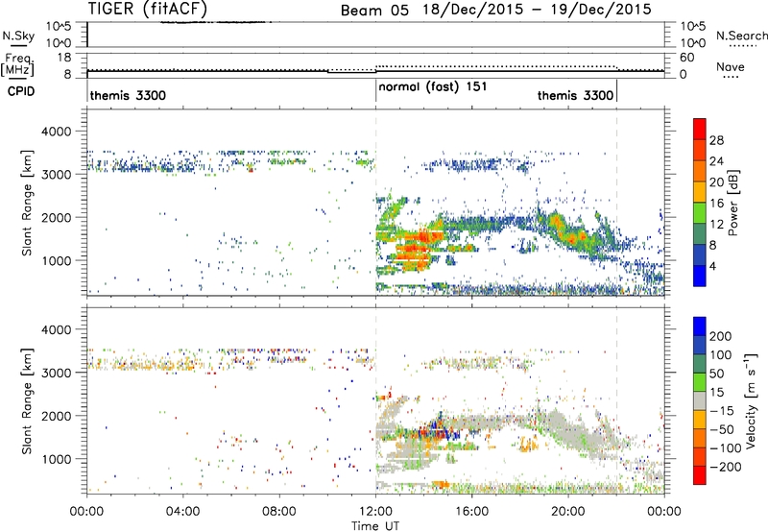Click 'Slant Range [km]' label of power panel

coord(27,203)
